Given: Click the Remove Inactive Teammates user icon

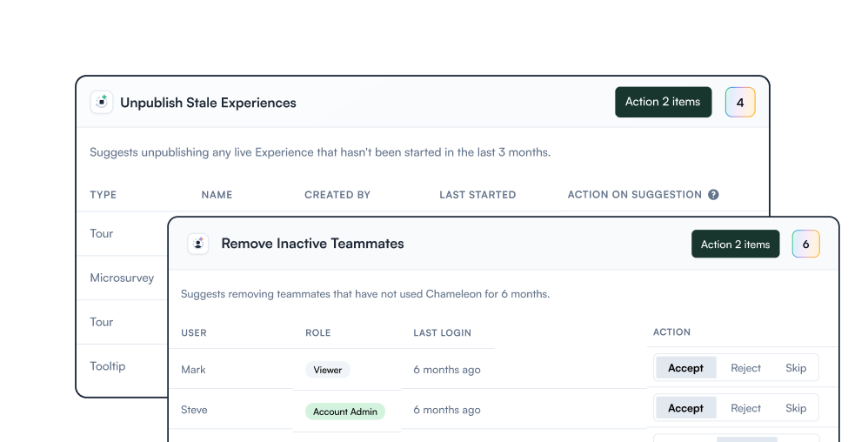Looking at the screenshot, I should (198, 244).
